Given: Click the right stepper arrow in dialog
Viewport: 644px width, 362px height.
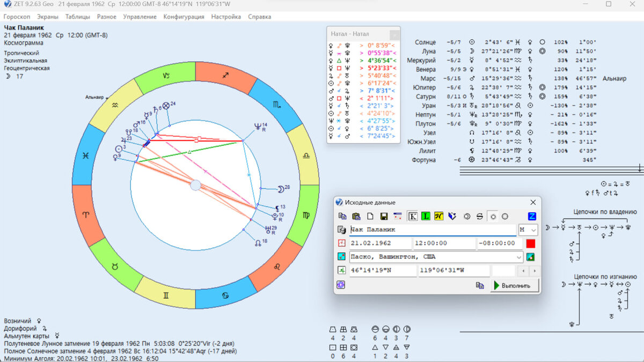Looking at the screenshot, I should coord(535,271).
